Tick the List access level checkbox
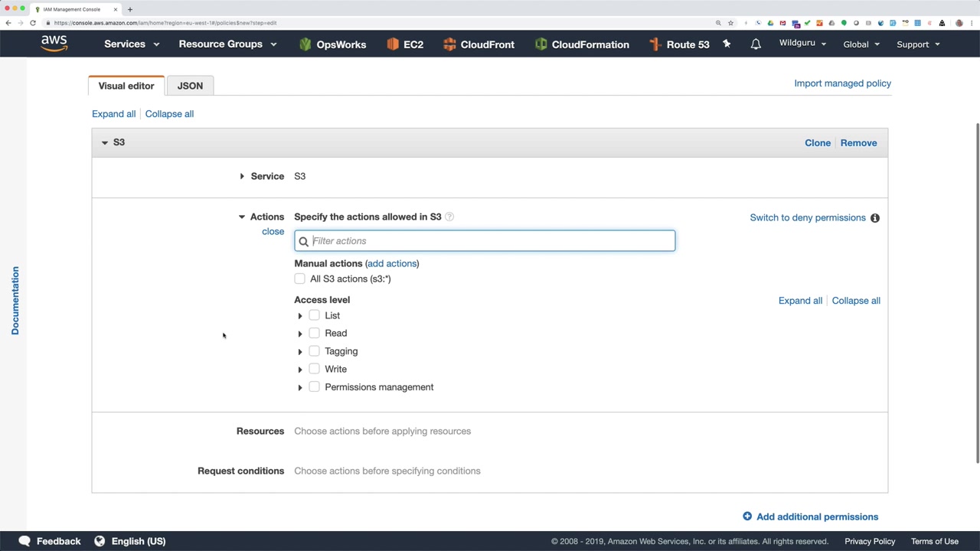This screenshot has width=980, height=551. [315, 315]
